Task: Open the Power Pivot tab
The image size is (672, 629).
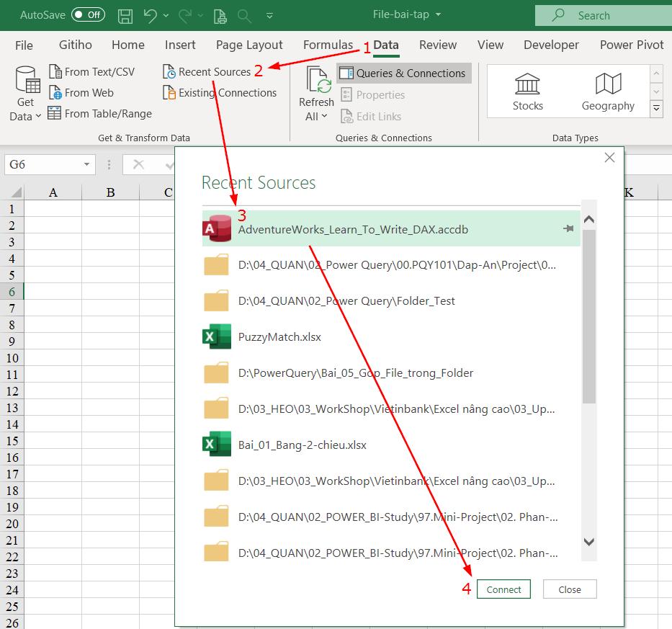Action: coord(631,45)
